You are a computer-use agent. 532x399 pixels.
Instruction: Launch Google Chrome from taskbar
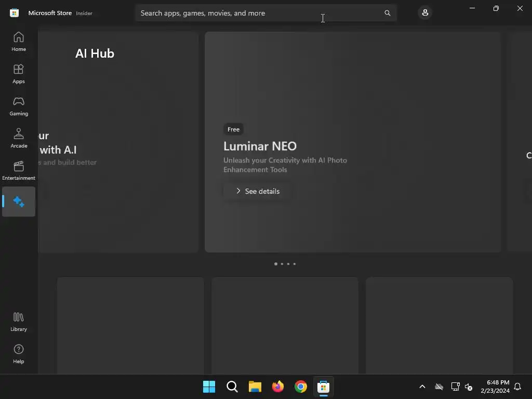click(301, 387)
